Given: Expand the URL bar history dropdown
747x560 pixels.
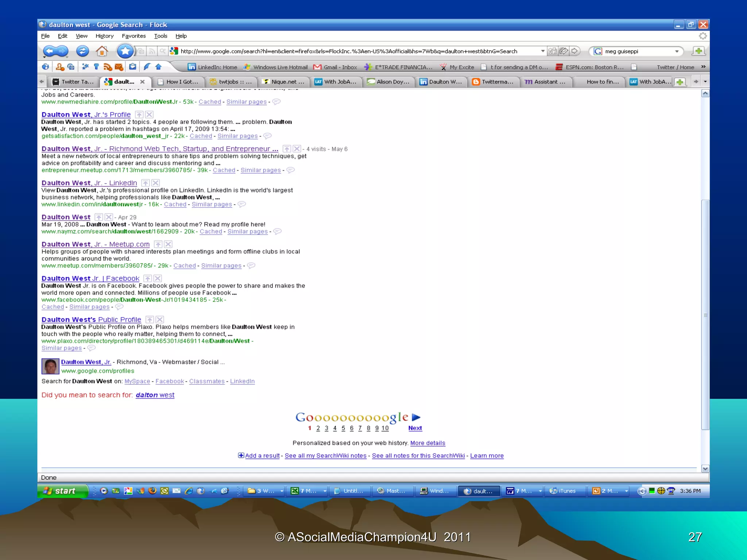Looking at the screenshot, I should 543,51.
